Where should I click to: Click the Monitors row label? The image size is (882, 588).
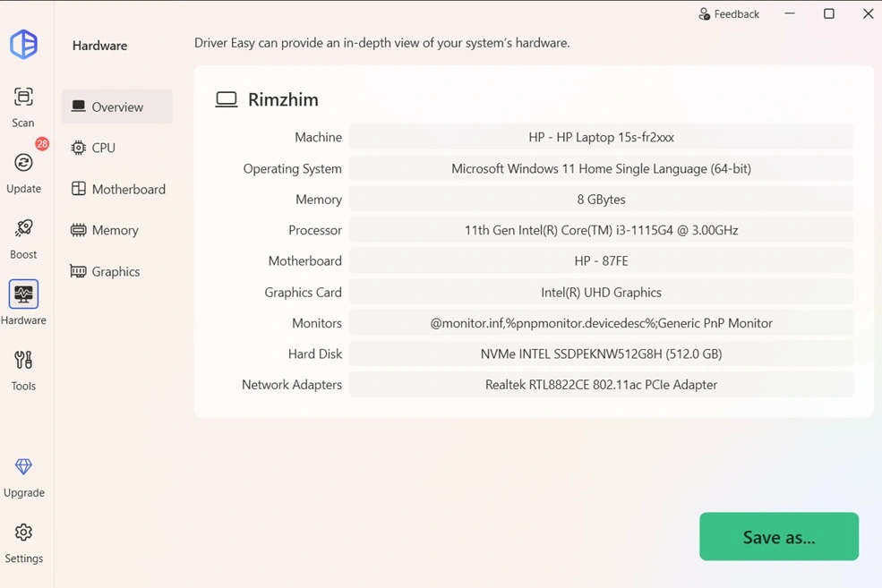[x=317, y=323]
